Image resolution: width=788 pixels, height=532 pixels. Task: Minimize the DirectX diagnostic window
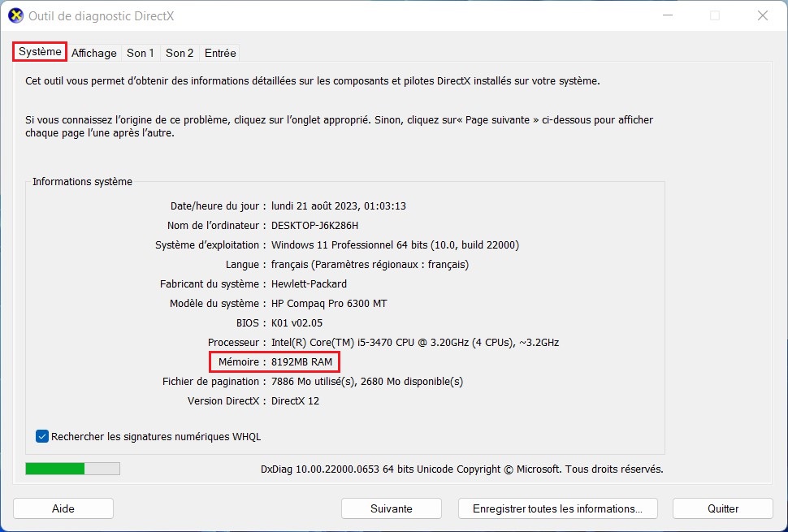pyautogui.click(x=668, y=15)
